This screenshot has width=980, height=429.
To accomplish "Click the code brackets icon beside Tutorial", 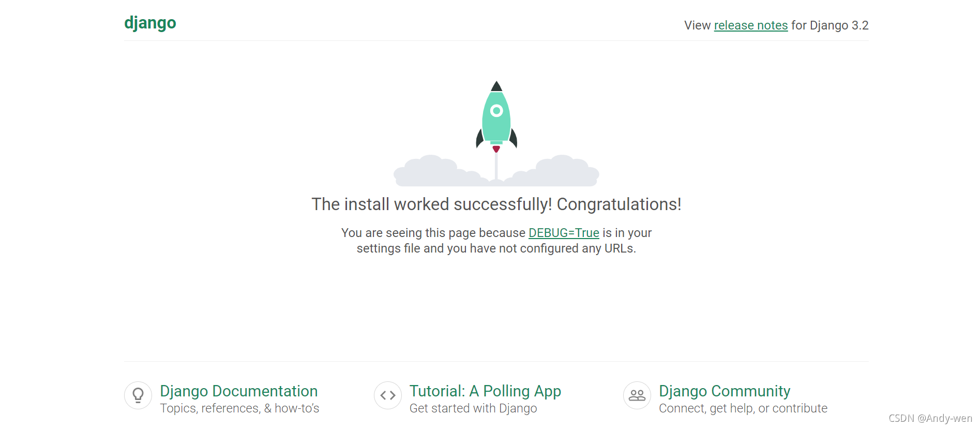I will (388, 395).
